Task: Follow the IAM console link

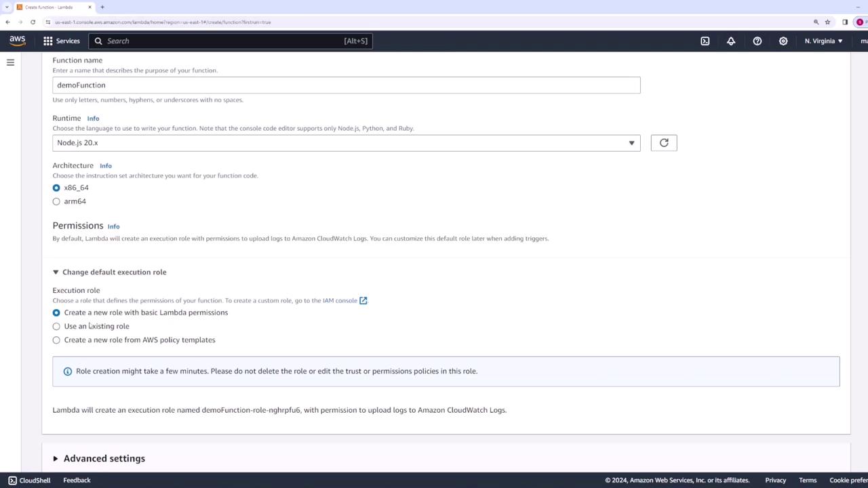Action: 340,300
